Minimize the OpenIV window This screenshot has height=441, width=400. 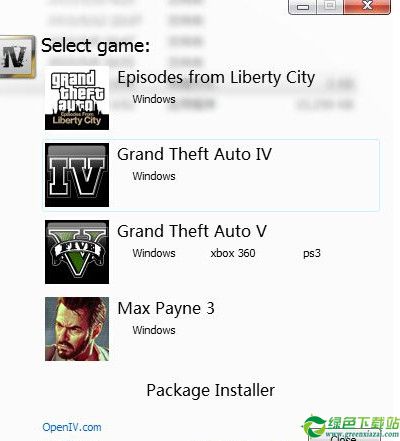pos(303,7)
